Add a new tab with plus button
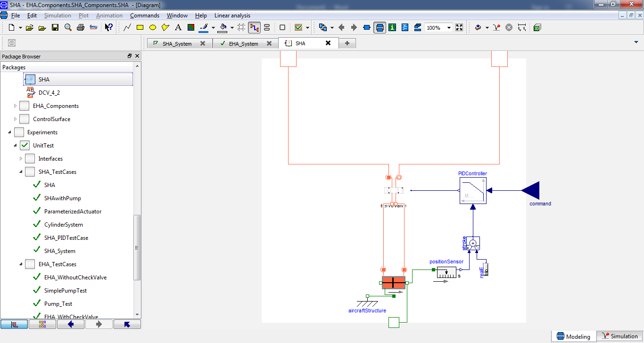The height and width of the screenshot is (343, 644). click(347, 43)
